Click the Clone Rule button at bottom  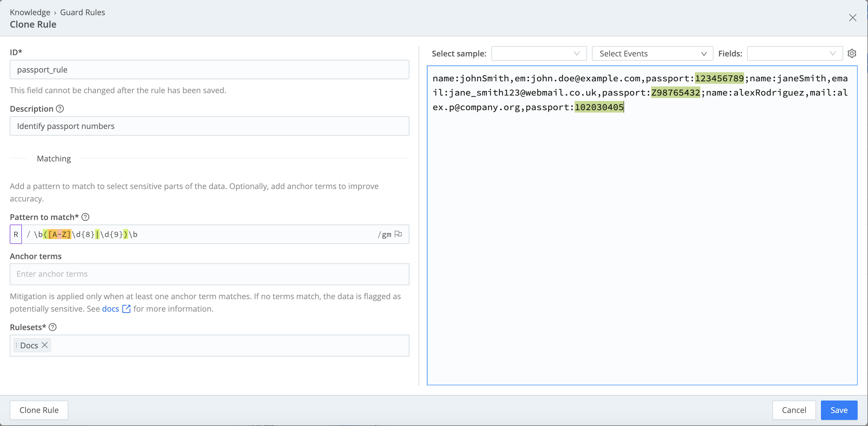[39, 410]
